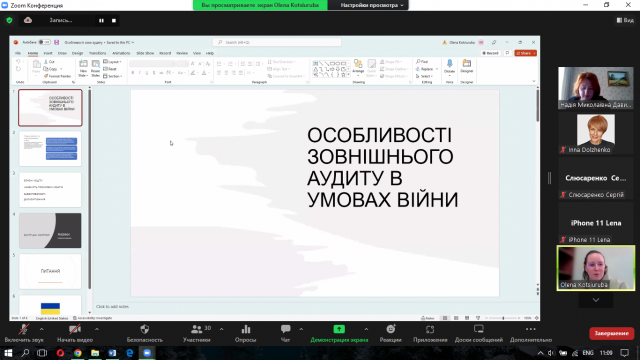The height and width of the screenshot is (360, 640).
Task: Open the File tab
Action: tap(18, 53)
